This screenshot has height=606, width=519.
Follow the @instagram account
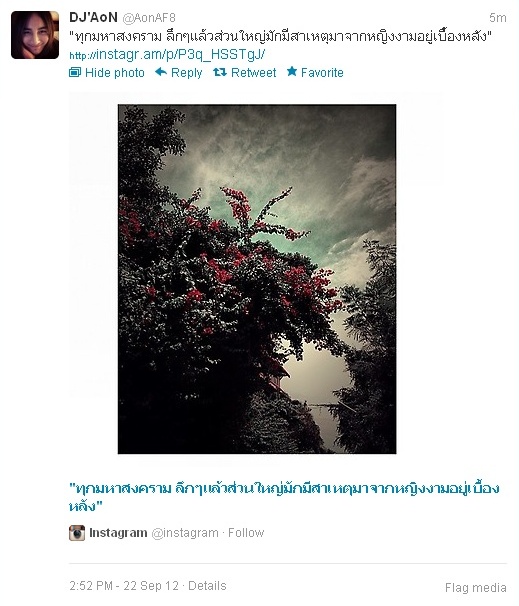click(x=246, y=533)
